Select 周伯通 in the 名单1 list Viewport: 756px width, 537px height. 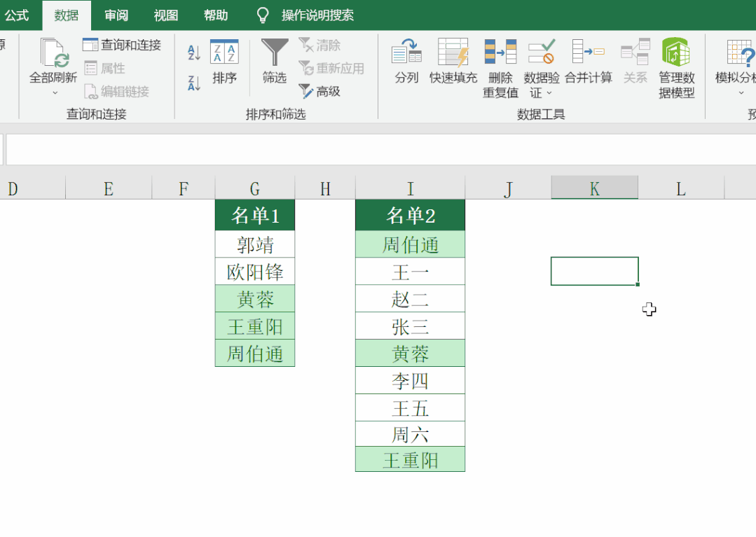255,354
